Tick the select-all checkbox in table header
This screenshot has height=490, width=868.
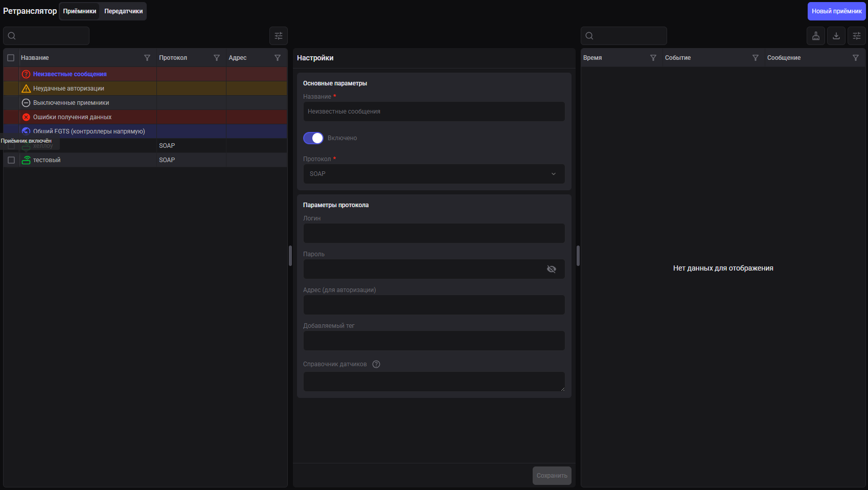click(x=11, y=58)
